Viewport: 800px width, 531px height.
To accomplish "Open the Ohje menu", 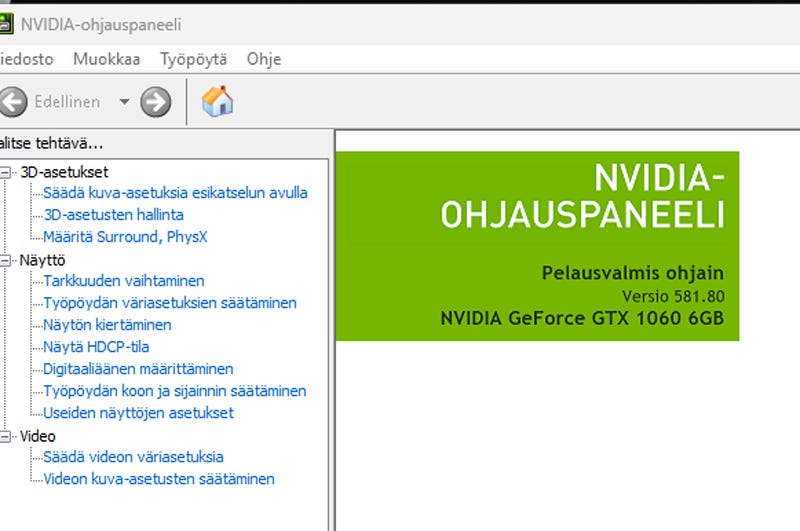I will pos(264,59).
